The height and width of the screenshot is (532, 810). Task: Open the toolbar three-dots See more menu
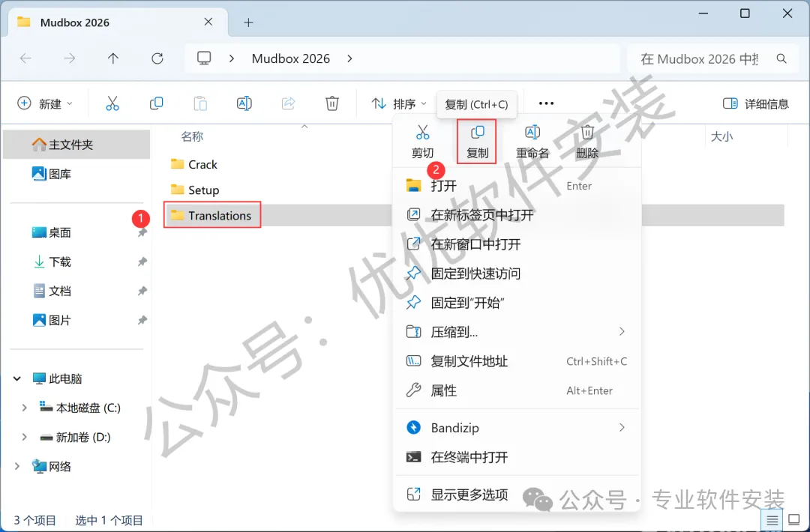(546, 103)
